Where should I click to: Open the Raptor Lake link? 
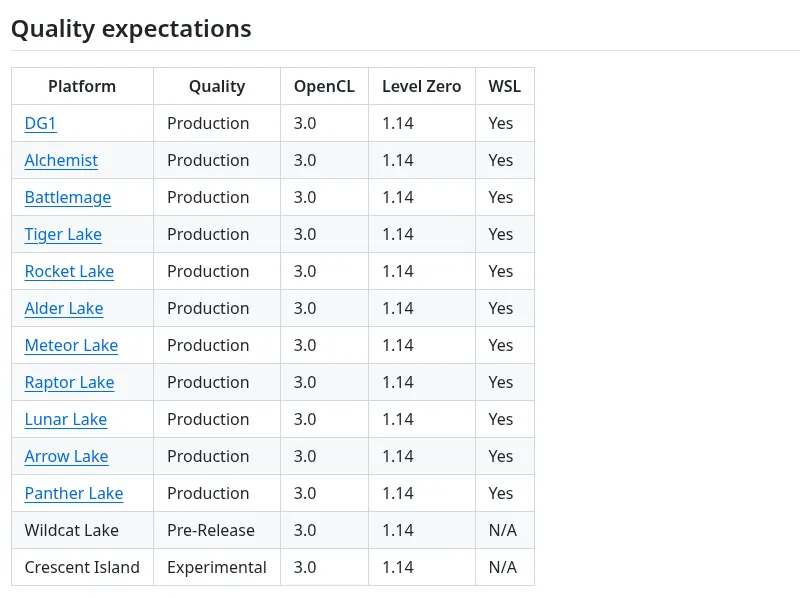point(69,382)
